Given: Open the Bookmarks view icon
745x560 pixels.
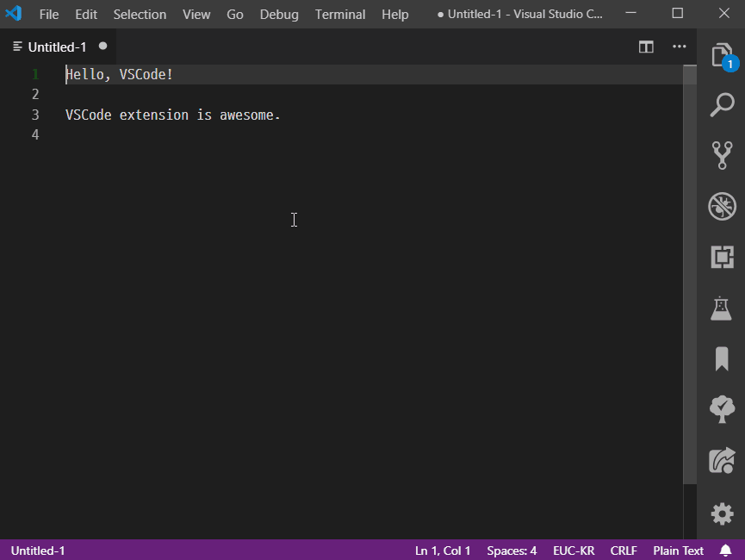Looking at the screenshot, I should click(x=722, y=358).
